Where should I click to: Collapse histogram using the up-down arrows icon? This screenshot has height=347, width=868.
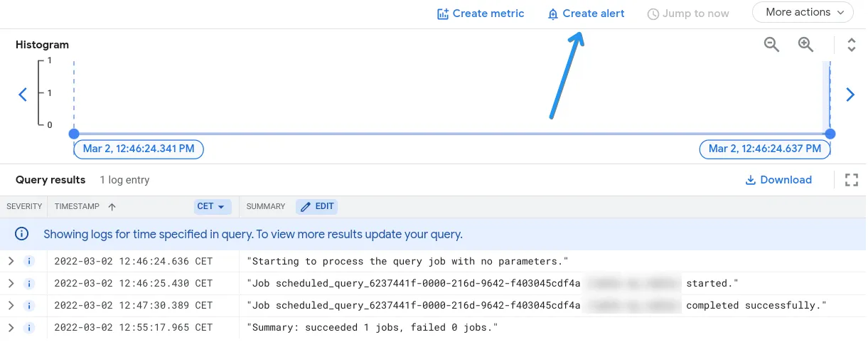point(851,45)
